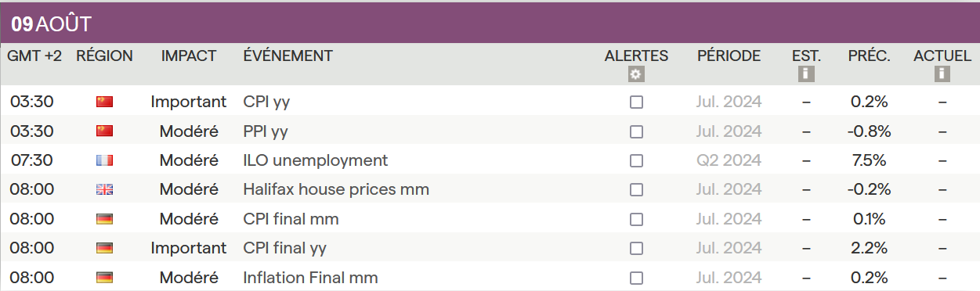This screenshot has width=980, height=291.
Task: Click the info icon under ACTUEL column
Action: click(x=942, y=74)
